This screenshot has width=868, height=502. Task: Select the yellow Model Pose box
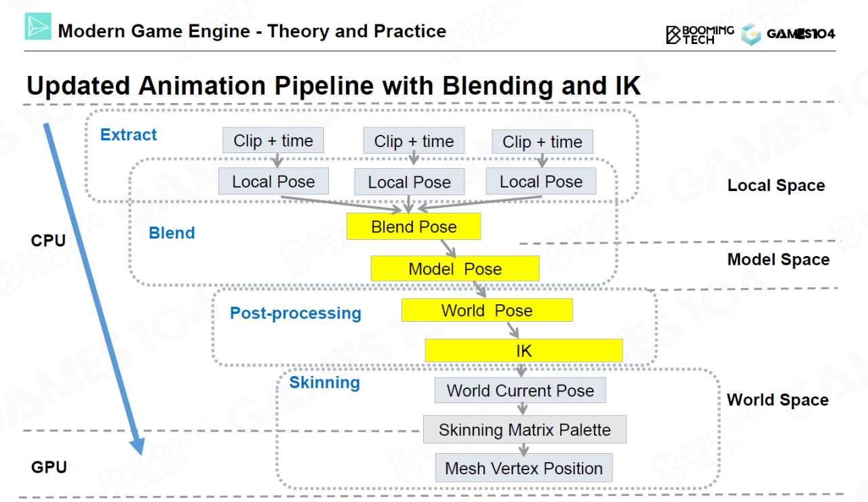(454, 269)
